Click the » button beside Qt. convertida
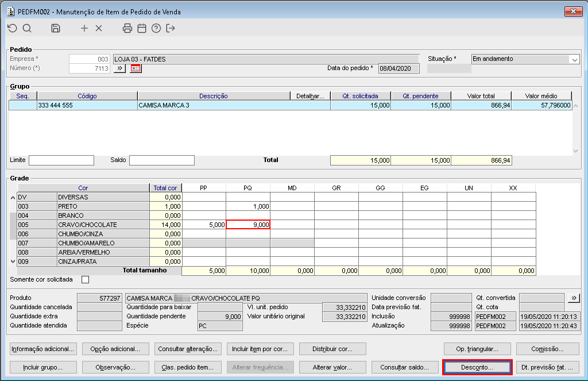This screenshot has width=588, height=381. point(574,298)
